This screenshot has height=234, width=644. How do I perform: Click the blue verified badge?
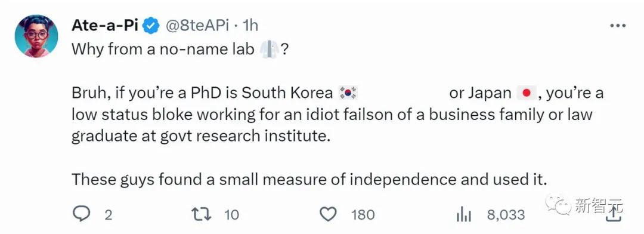click(151, 27)
